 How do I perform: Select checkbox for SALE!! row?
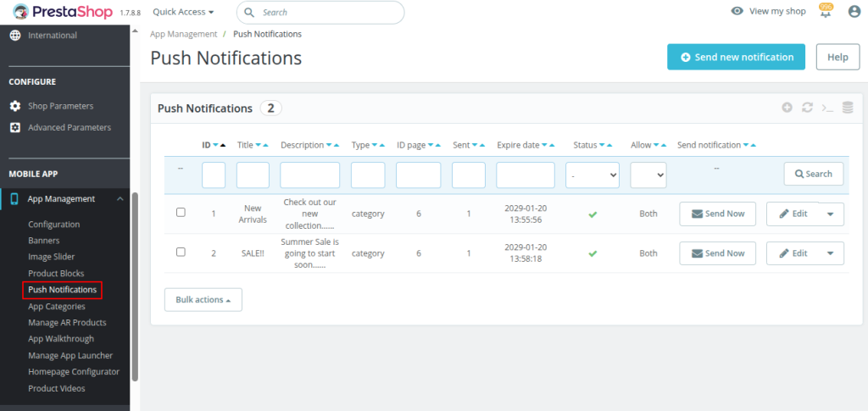181,253
